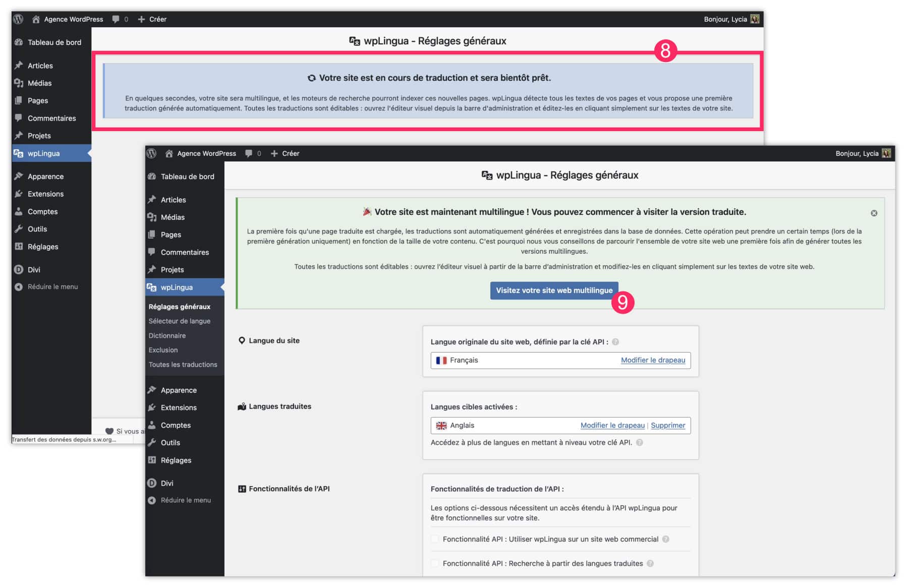Open Apparence in front window sidebar

[x=185, y=390]
